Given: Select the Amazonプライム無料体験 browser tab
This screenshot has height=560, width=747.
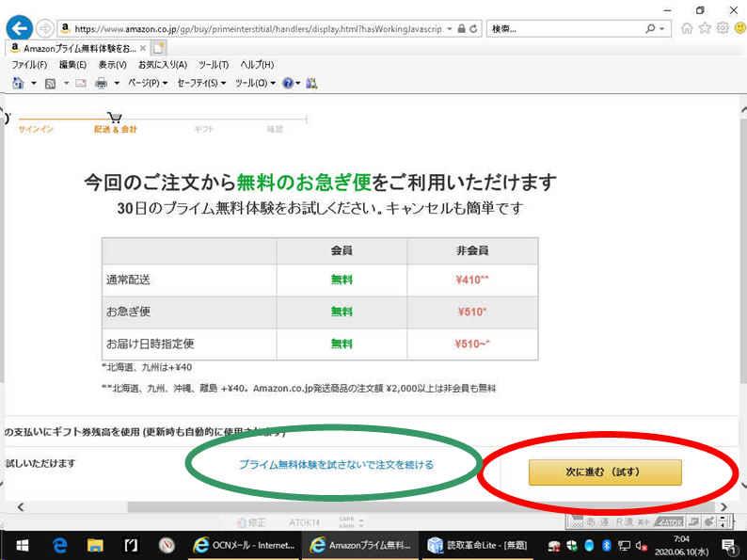Looking at the screenshot, I should 79,48.
